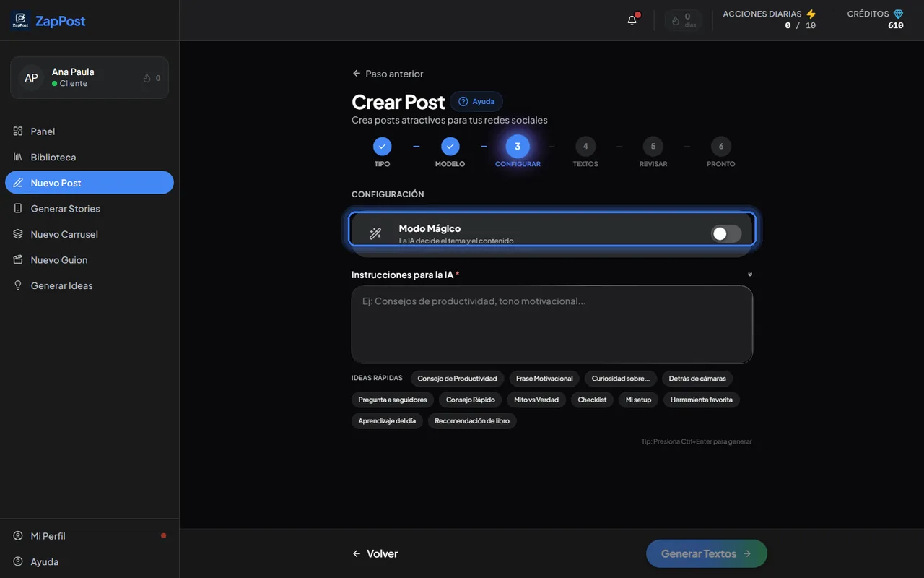The height and width of the screenshot is (578, 924).
Task: Pick the Consejo de Productividad idea
Action: tap(457, 379)
